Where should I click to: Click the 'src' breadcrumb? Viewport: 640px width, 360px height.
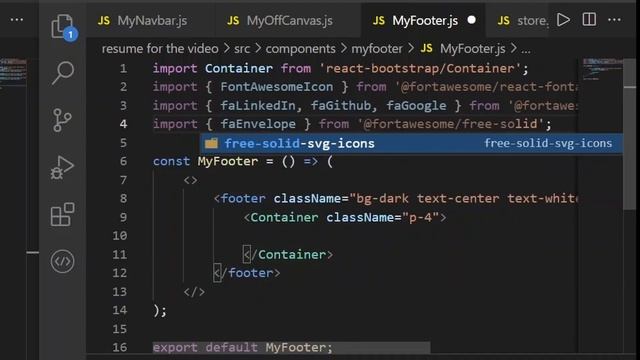point(242,49)
